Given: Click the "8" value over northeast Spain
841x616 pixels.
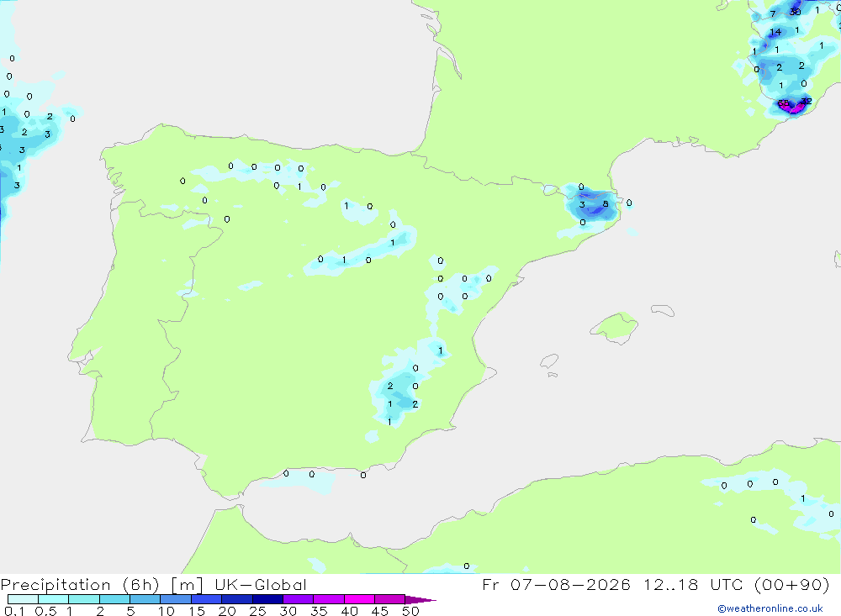Looking at the screenshot, I should tap(606, 203).
